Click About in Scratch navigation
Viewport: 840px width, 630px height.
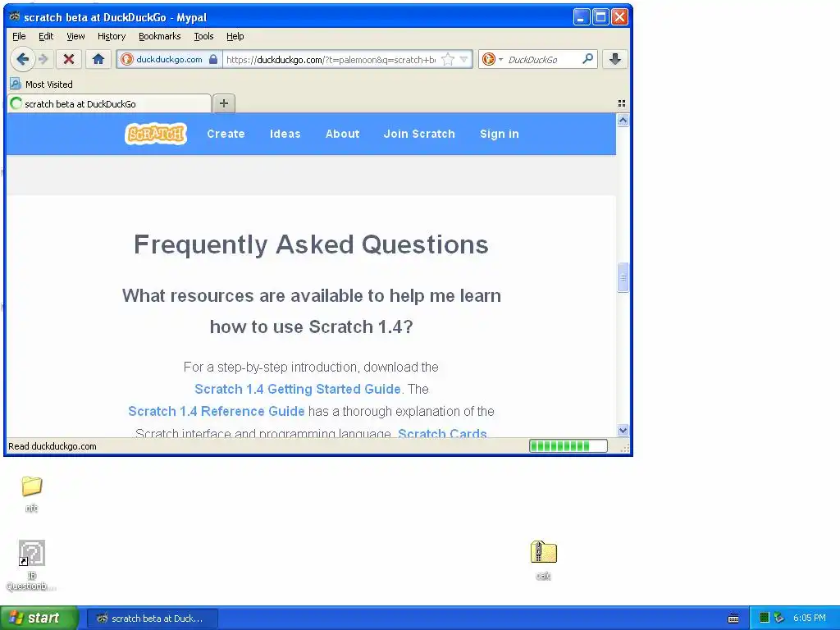click(342, 134)
